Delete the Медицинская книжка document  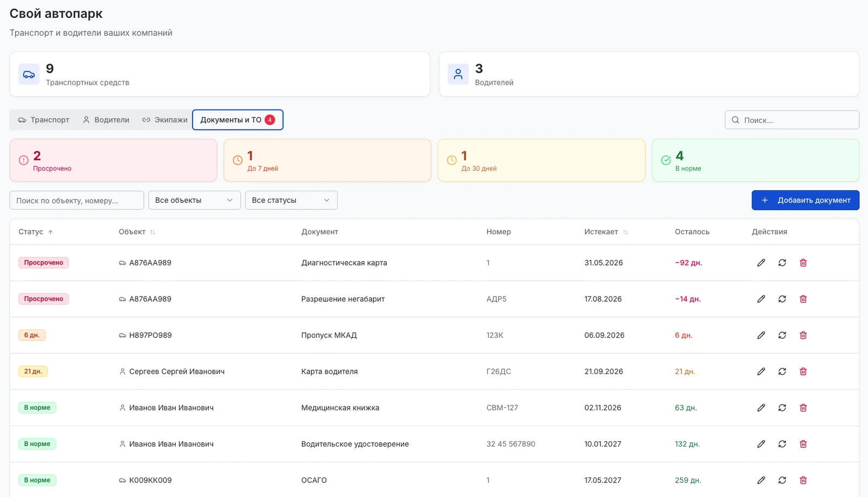(x=803, y=408)
